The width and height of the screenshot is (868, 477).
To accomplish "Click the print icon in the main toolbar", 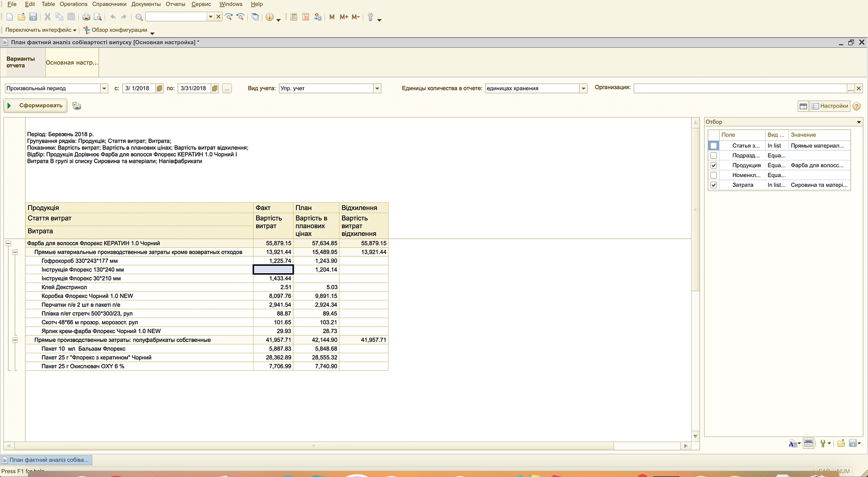I will tap(86, 17).
